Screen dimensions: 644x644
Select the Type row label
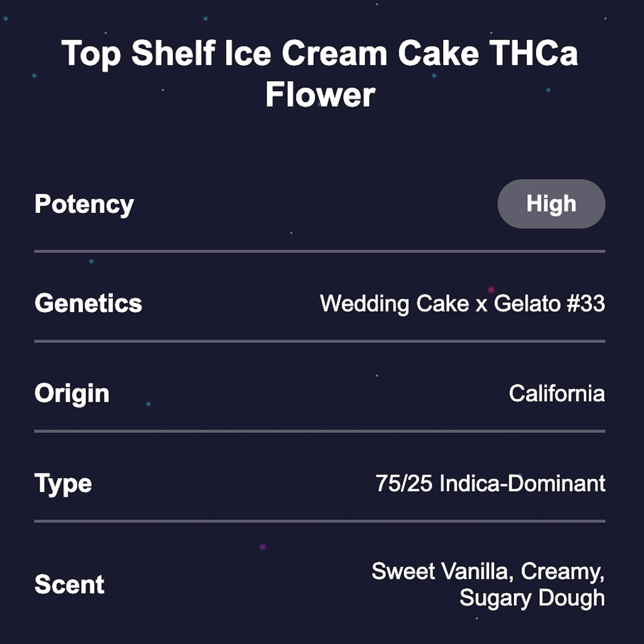click(63, 483)
